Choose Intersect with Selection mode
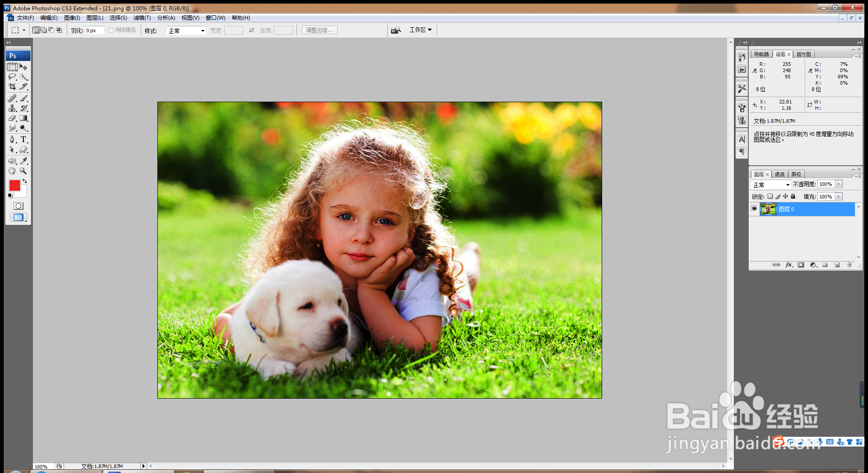Screen dimensions: 868x473 tap(59, 30)
